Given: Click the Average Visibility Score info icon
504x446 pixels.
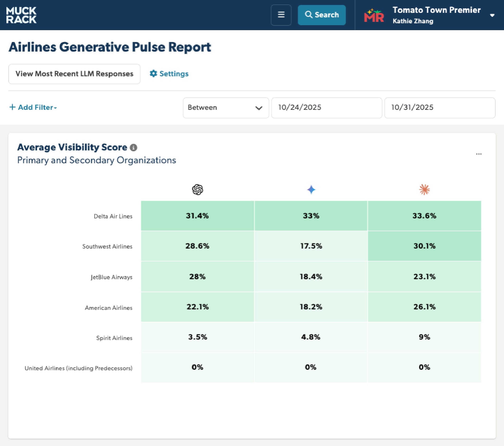Looking at the screenshot, I should 133,148.
